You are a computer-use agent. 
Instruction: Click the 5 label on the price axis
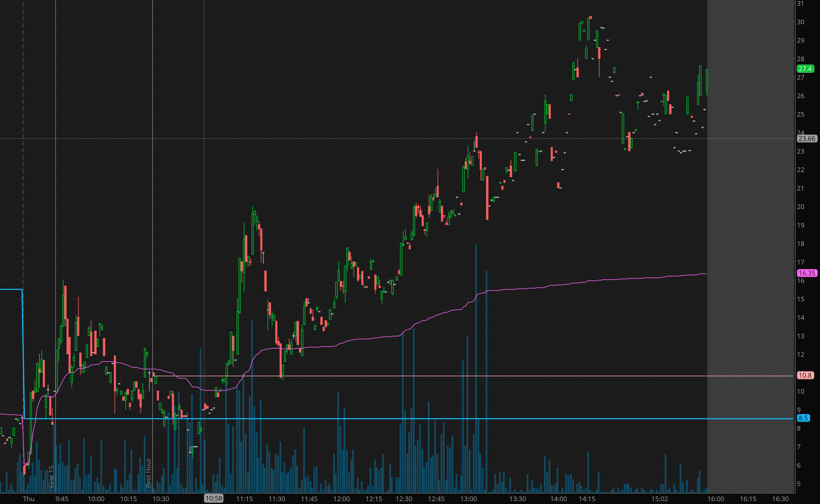pos(799,484)
